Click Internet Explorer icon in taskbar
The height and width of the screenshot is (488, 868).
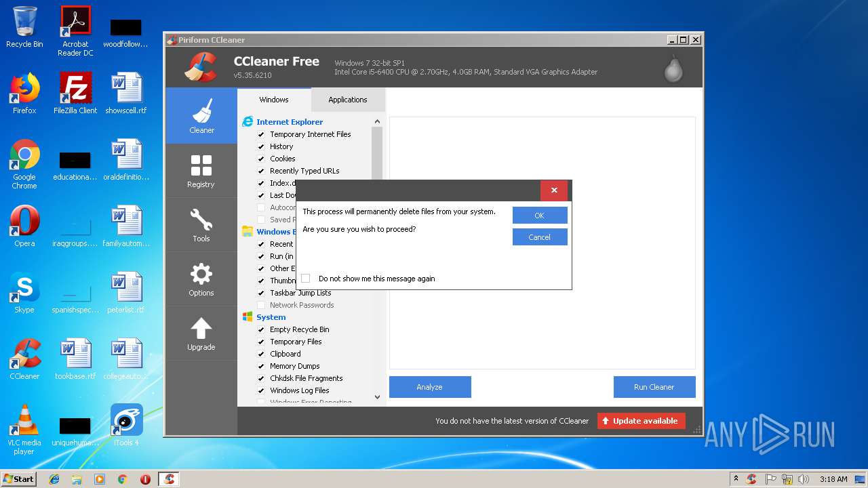pyautogui.click(x=54, y=479)
